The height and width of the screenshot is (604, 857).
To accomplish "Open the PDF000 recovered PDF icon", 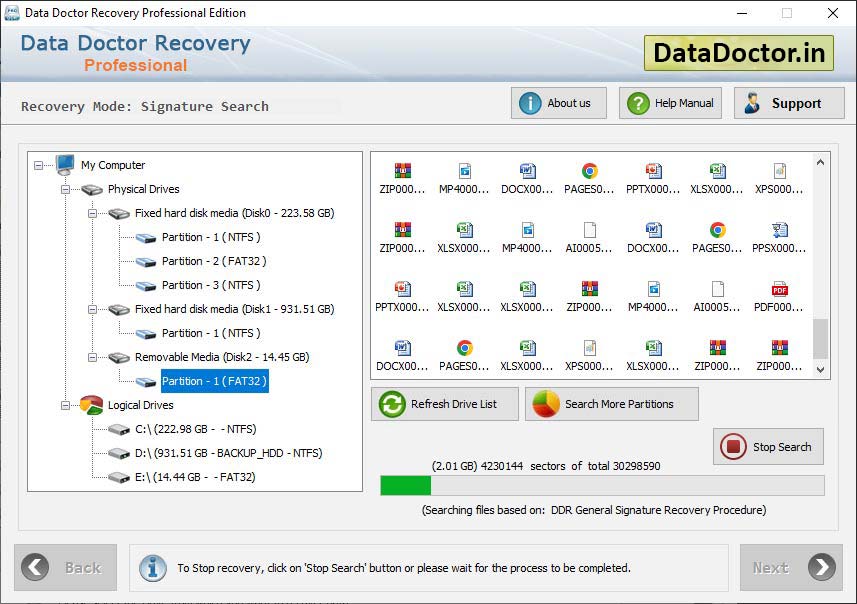I will (781, 295).
